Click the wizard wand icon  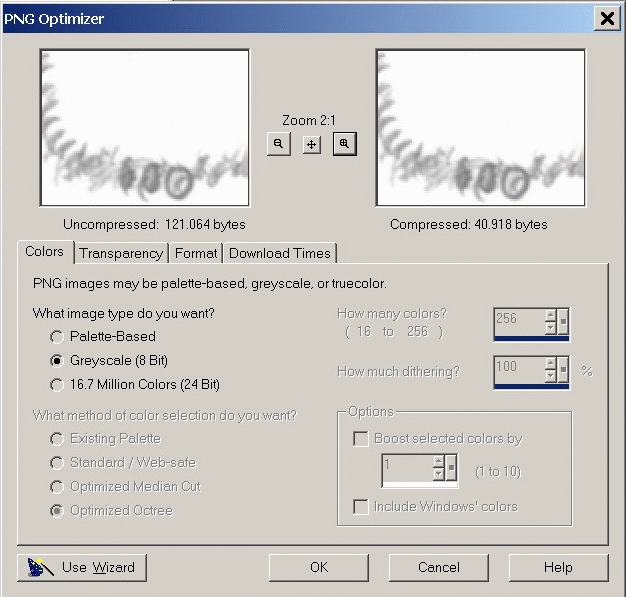[x=38, y=567]
